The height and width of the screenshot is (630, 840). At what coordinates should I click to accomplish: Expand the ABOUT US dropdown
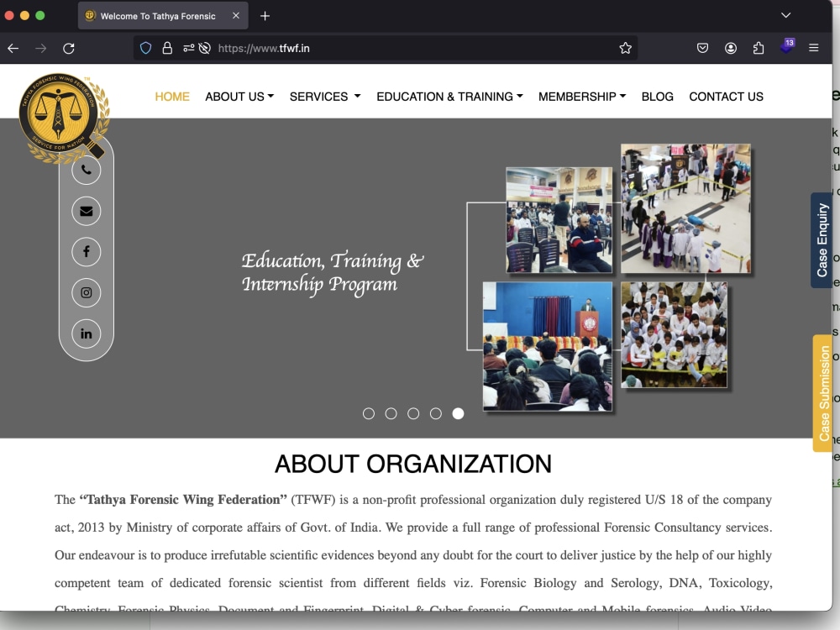[x=239, y=97]
